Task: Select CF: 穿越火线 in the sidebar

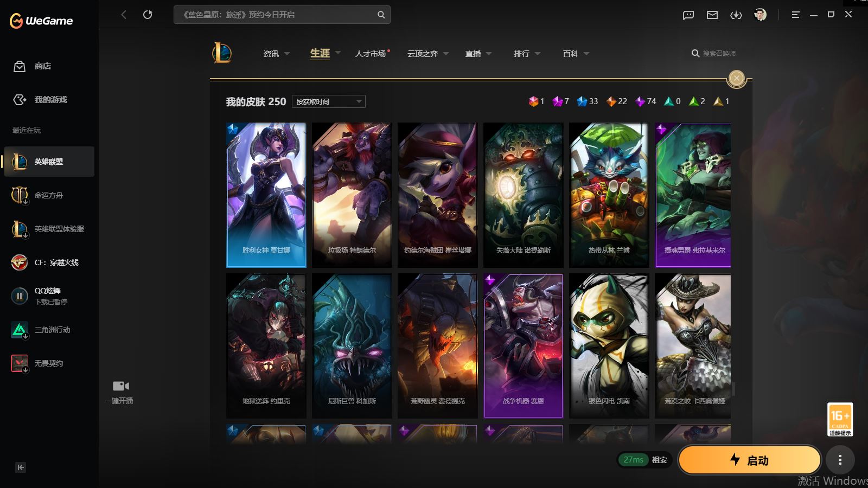Action: 49,262
